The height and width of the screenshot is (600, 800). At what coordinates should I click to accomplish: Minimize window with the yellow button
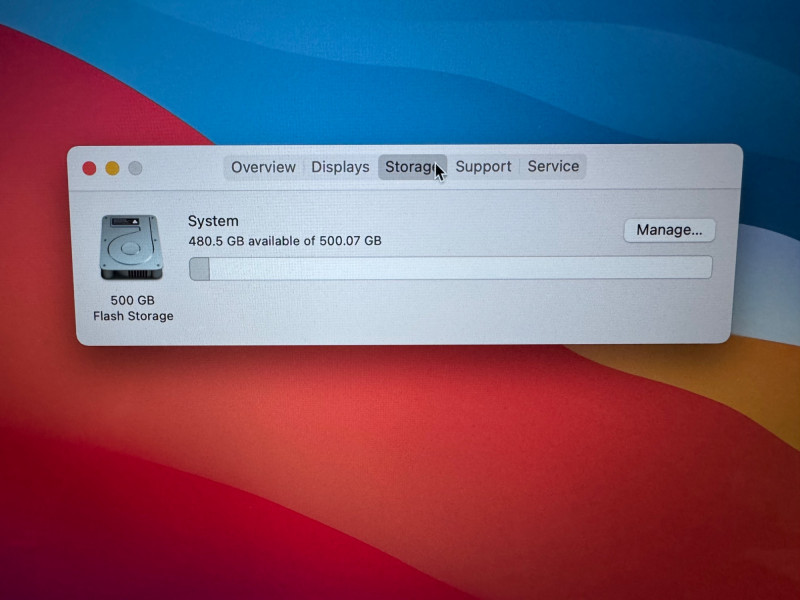tap(112, 168)
